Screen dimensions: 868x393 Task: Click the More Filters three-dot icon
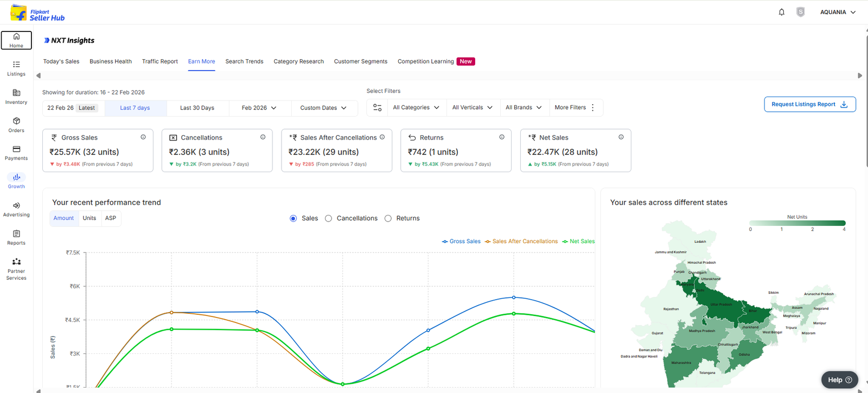[593, 107]
